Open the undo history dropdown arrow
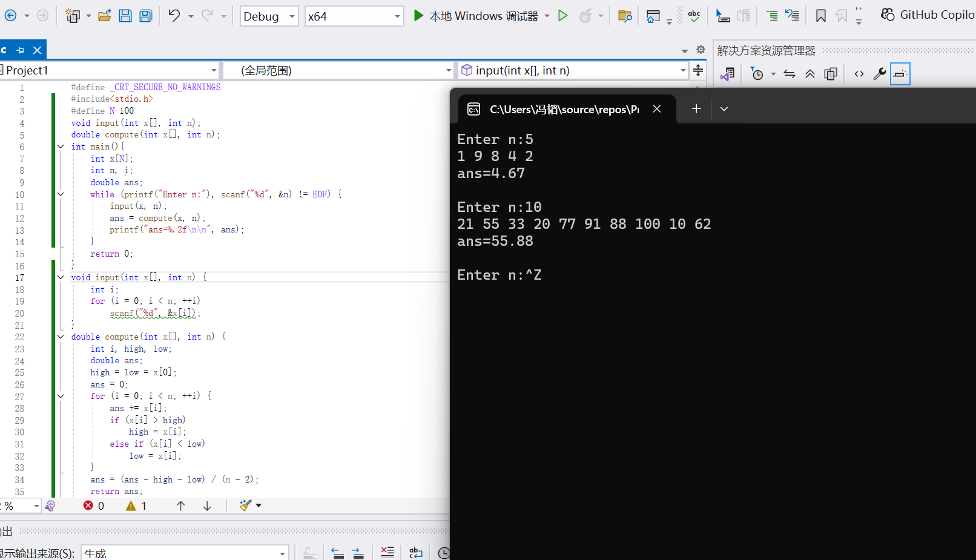Viewport: 976px width, 560px height. coord(191,16)
